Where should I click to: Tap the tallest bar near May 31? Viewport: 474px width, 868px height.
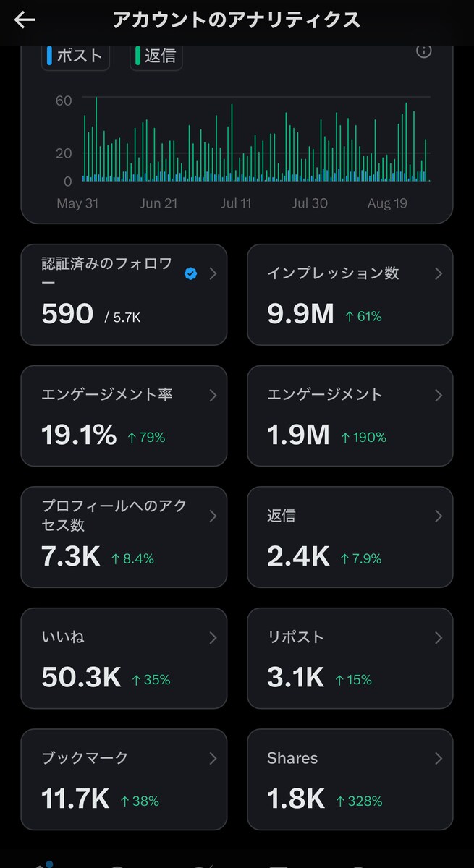96,139
